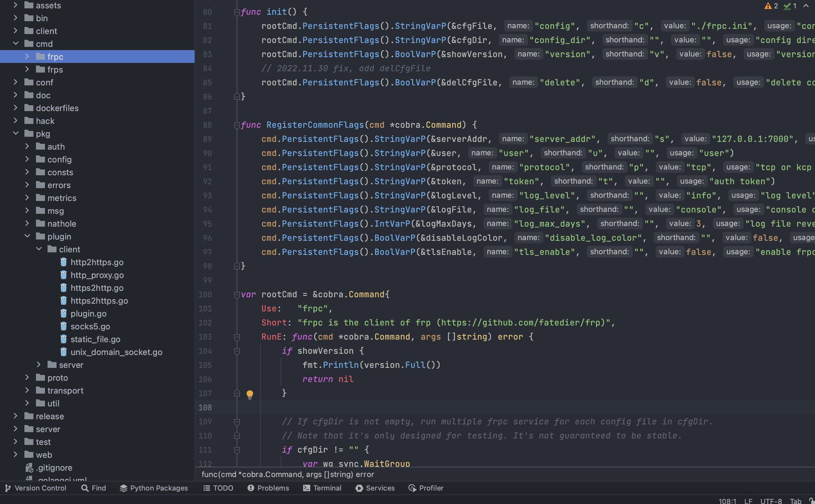
Task: Click the yellow lightbulb quick-fix icon
Action: [250, 395]
